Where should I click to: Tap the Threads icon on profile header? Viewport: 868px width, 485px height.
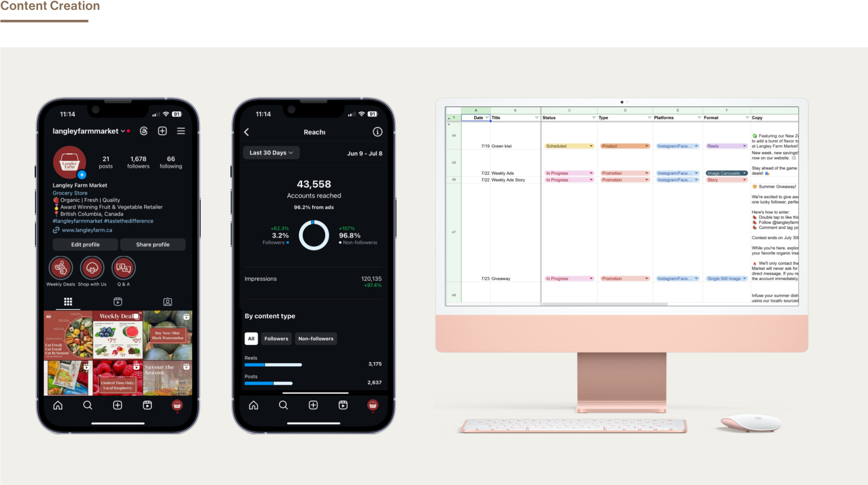(x=144, y=130)
